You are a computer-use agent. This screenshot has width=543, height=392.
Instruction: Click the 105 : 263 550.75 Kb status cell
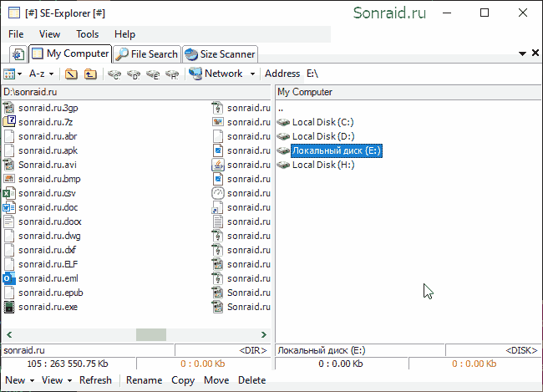pos(68,364)
